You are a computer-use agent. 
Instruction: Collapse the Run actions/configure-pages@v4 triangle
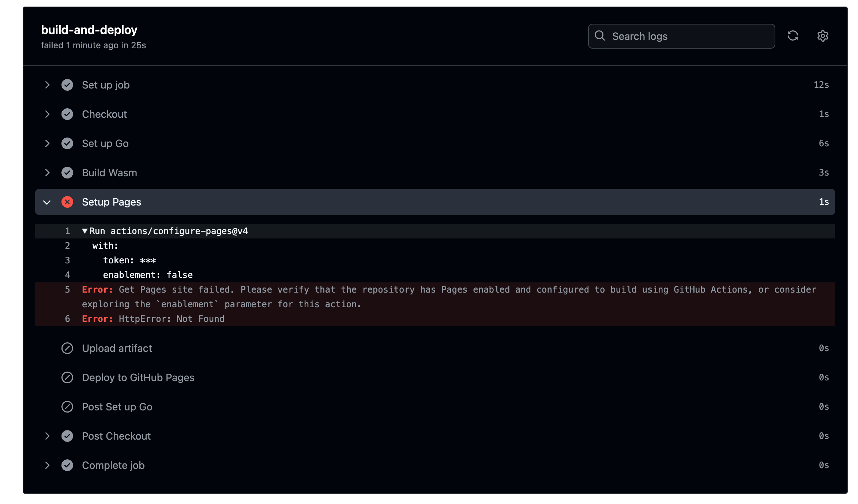point(85,231)
